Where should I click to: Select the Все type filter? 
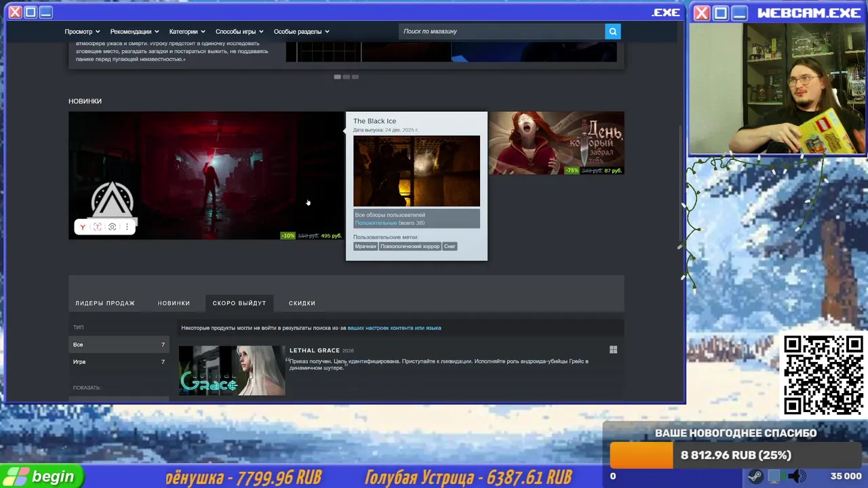119,344
